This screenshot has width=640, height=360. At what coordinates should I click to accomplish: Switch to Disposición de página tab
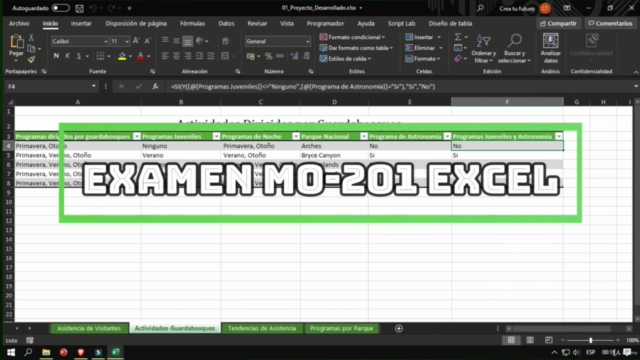coord(136,24)
